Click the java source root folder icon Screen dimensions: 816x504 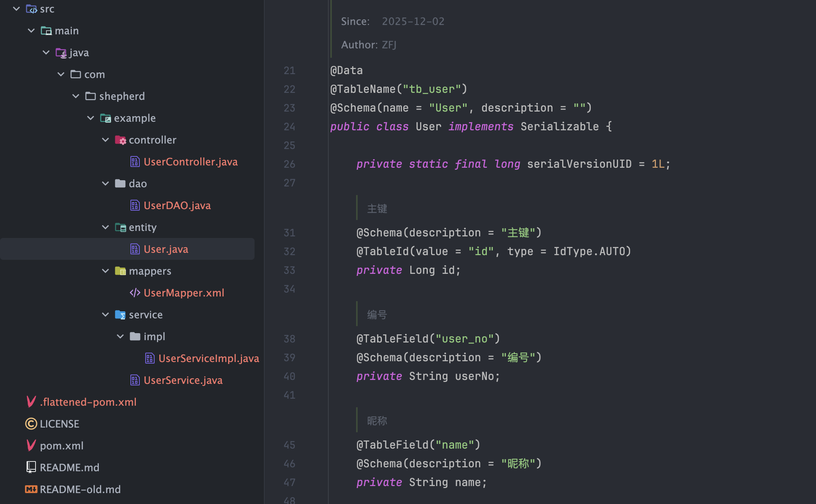click(x=61, y=53)
